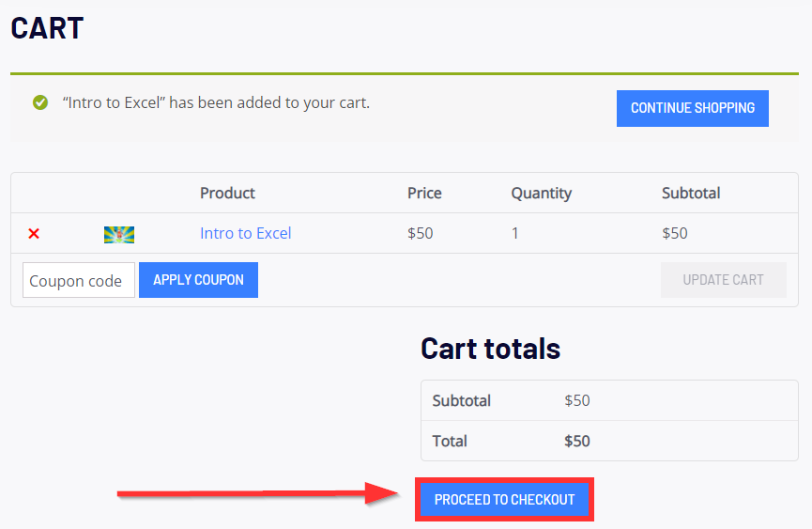The width and height of the screenshot is (812, 529).
Task: Open the Intro to Excel product thumbnail
Action: click(x=119, y=235)
